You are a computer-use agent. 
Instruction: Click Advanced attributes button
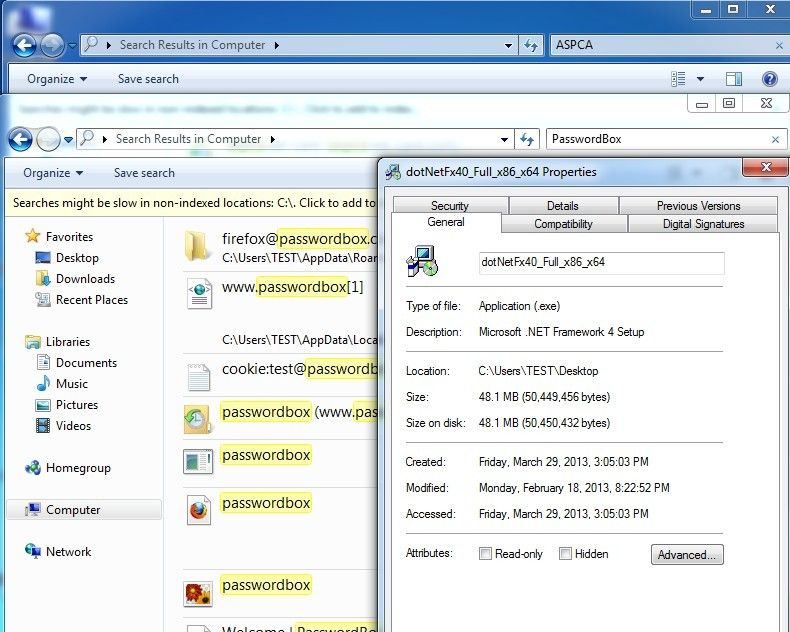(687, 554)
